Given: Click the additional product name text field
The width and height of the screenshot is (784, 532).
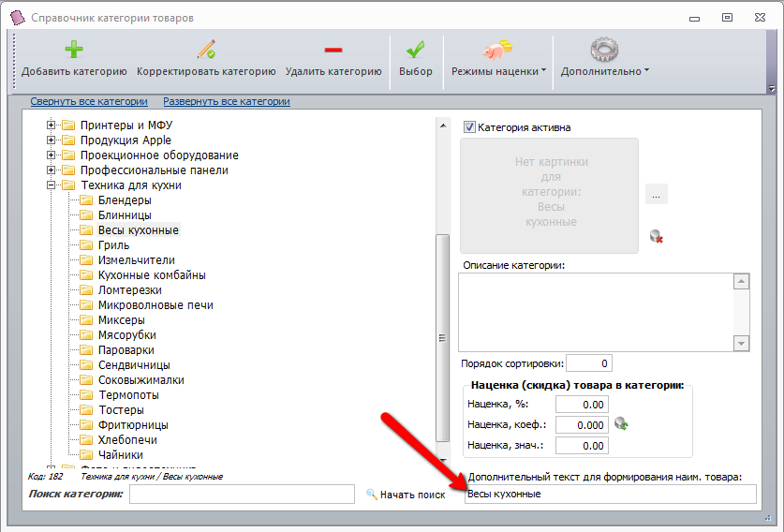Looking at the screenshot, I should (611, 494).
